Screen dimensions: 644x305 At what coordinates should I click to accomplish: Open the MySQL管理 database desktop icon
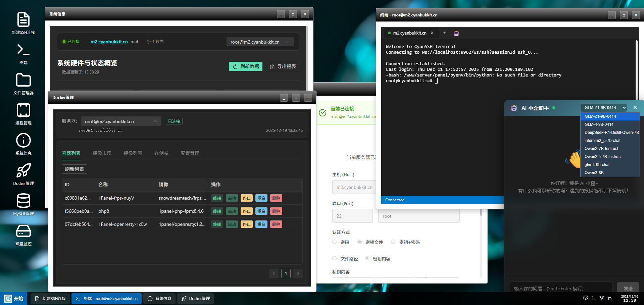point(23,205)
